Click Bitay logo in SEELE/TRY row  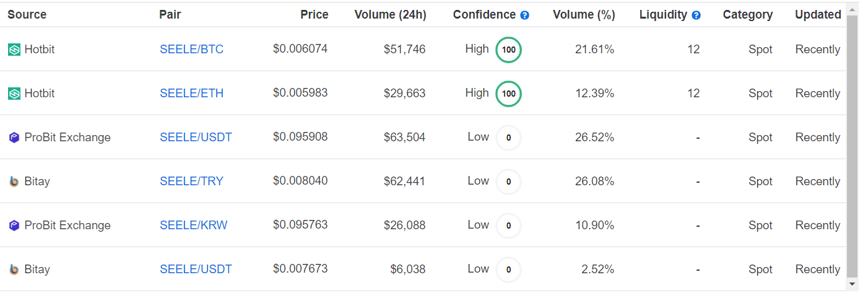tap(14, 182)
